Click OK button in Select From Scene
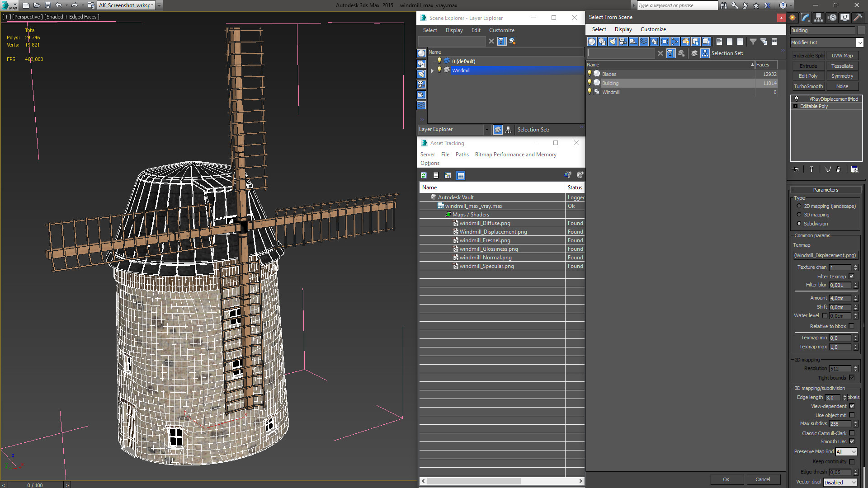Image resolution: width=868 pixels, height=488 pixels. click(726, 479)
